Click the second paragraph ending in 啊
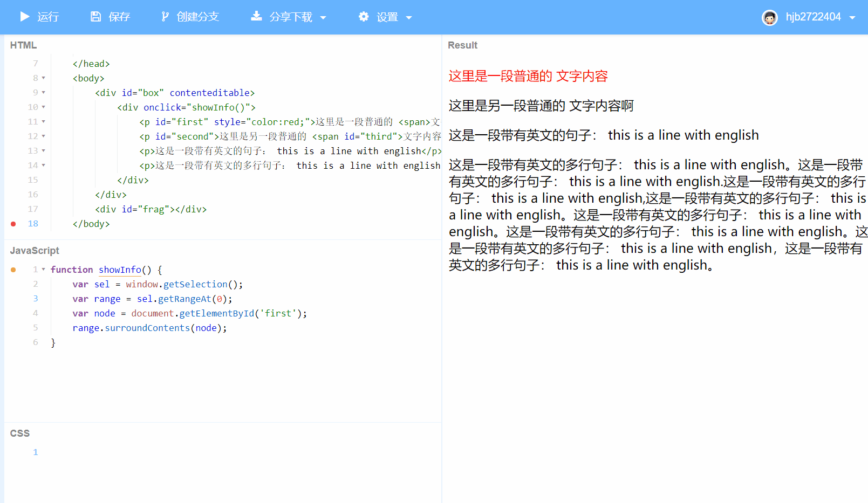This screenshot has width=868, height=503. 541,106
